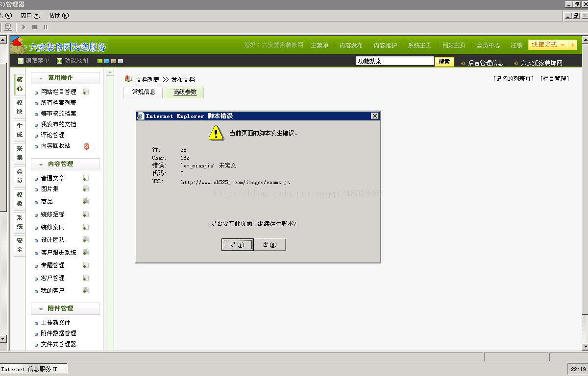Select the 核心 vertical sidebar tab
Screen dimensions: 588x376
click(x=20, y=84)
